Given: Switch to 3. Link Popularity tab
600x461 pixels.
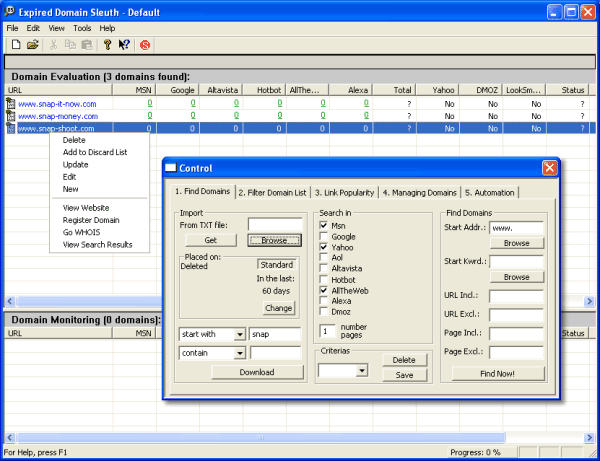Looking at the screenshot, I should coord(344,193).
